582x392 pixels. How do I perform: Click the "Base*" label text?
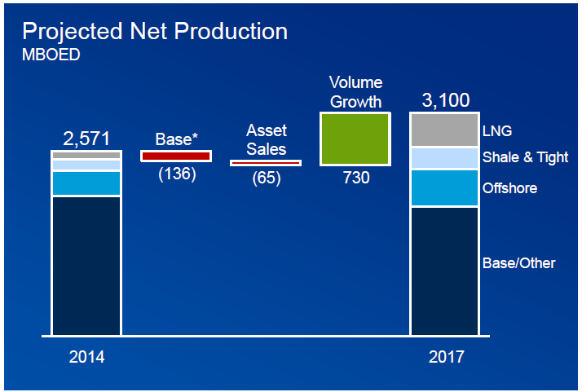point(176,139)
